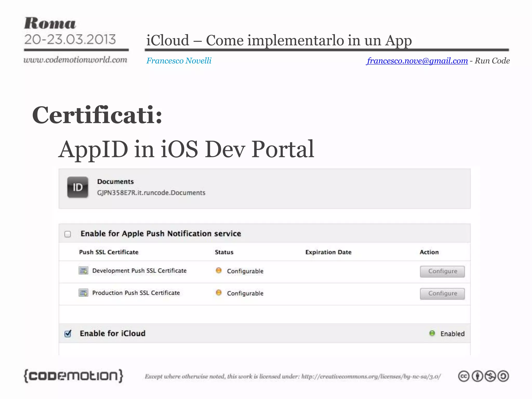The image size is (532, 399).
Task: Configure the Development Push SSL Certificate
Action: coord(442,271)
